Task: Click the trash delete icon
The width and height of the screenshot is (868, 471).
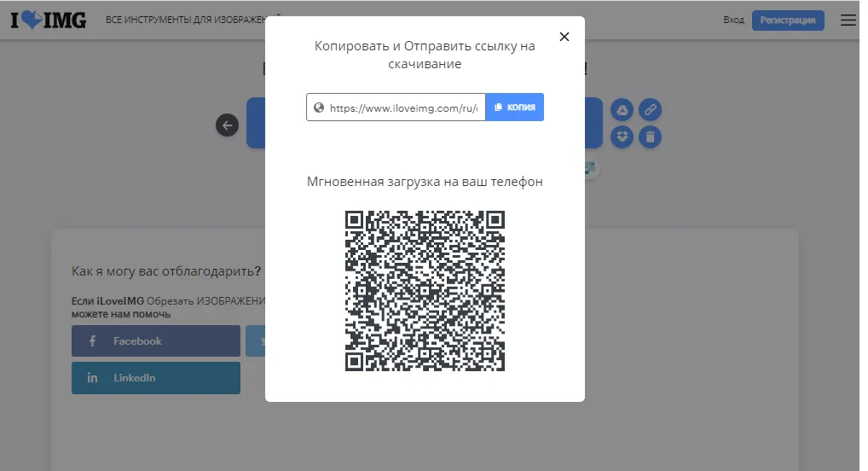Action: point(650,137)
